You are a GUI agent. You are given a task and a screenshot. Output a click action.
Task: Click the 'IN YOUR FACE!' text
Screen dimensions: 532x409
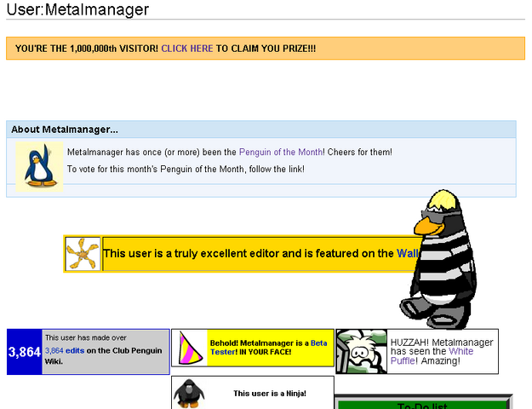click(x=265, y=352)
